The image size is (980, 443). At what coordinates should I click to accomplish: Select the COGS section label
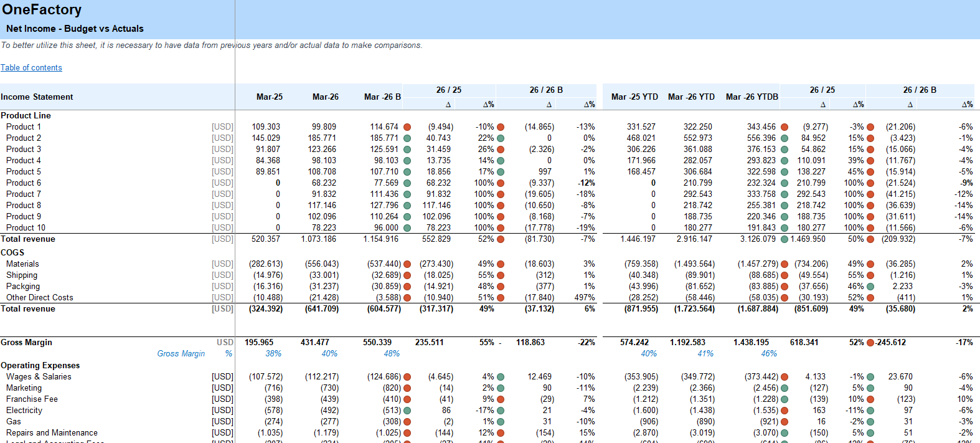(x=12, y=253)
